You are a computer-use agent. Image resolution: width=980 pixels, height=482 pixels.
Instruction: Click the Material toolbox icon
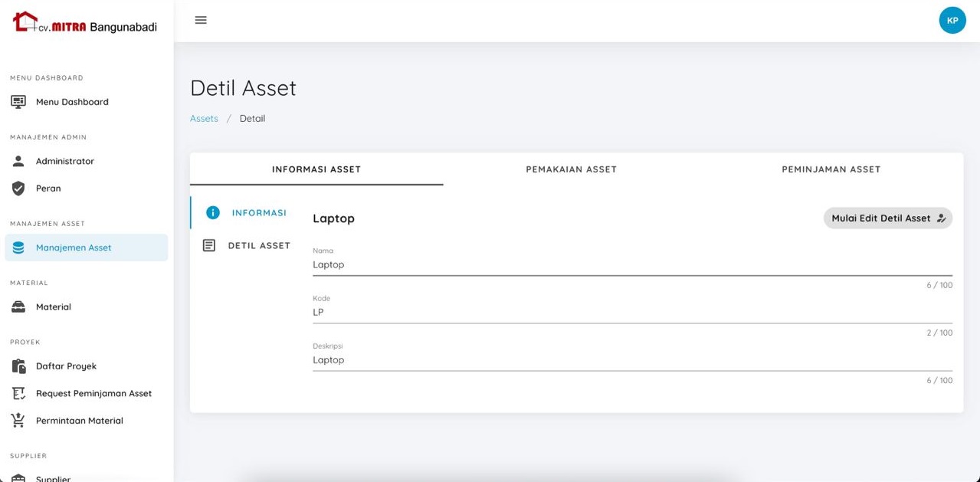18,307
